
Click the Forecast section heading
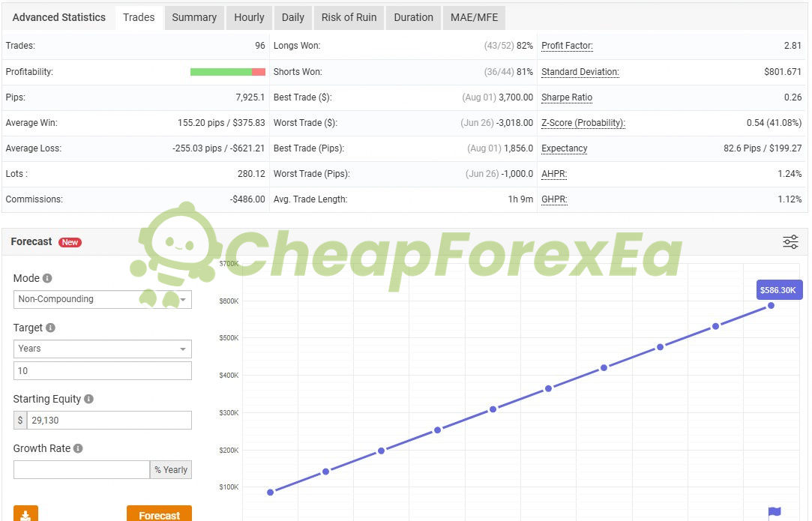(31, 242)
